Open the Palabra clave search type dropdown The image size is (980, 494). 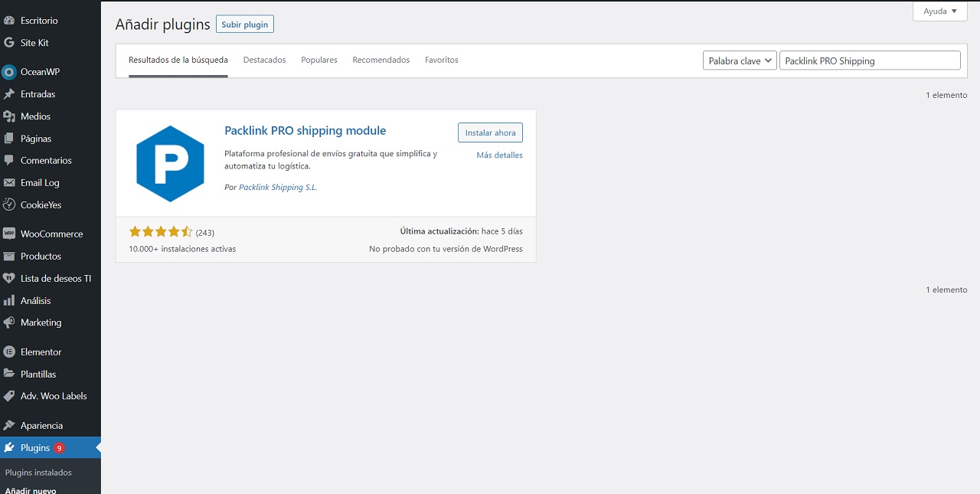(x=740, y=61)
